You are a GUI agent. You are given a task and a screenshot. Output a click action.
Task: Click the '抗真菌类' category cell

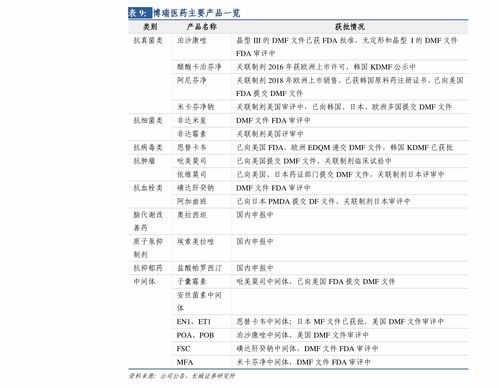point(148,41)
